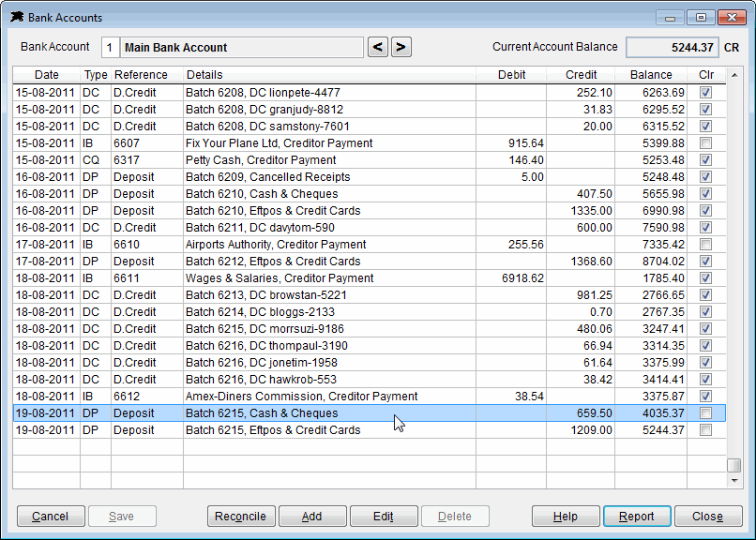The width and height of the screenshot is (756, 540).
Task: Click the Main Bank Account name field
Action: click(242, 47)
